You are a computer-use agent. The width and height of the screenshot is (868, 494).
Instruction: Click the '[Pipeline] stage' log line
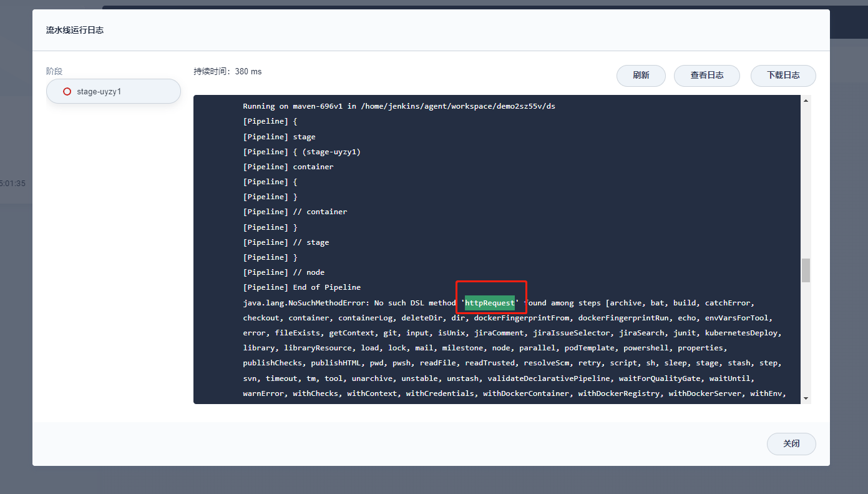tap(279, 137)
